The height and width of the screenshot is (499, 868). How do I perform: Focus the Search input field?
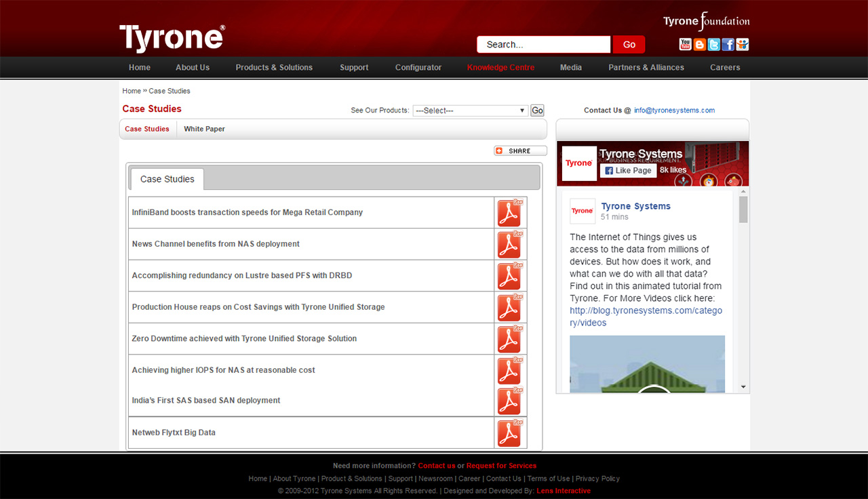[544, 45]
